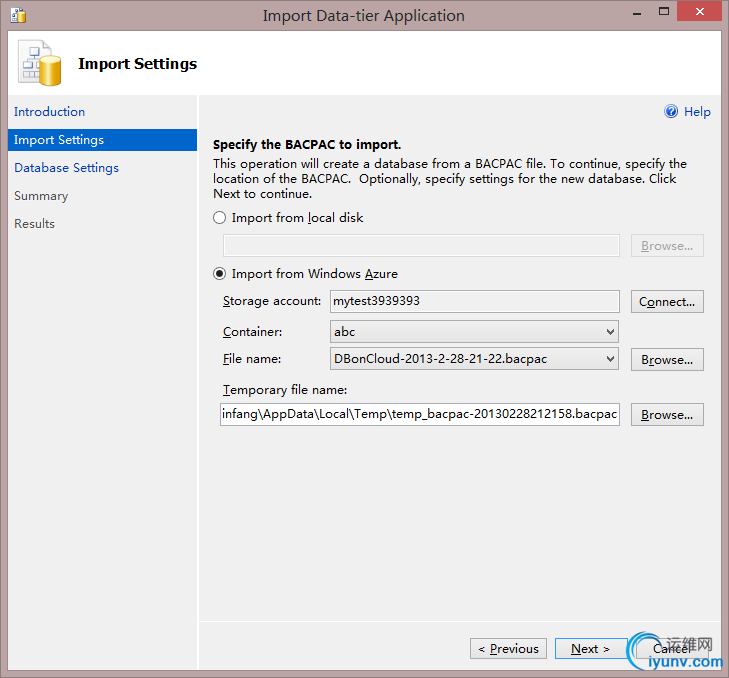Screen dimensions: 729x678
Task: Click Browse next to the File name field
Action: (667, 360)
